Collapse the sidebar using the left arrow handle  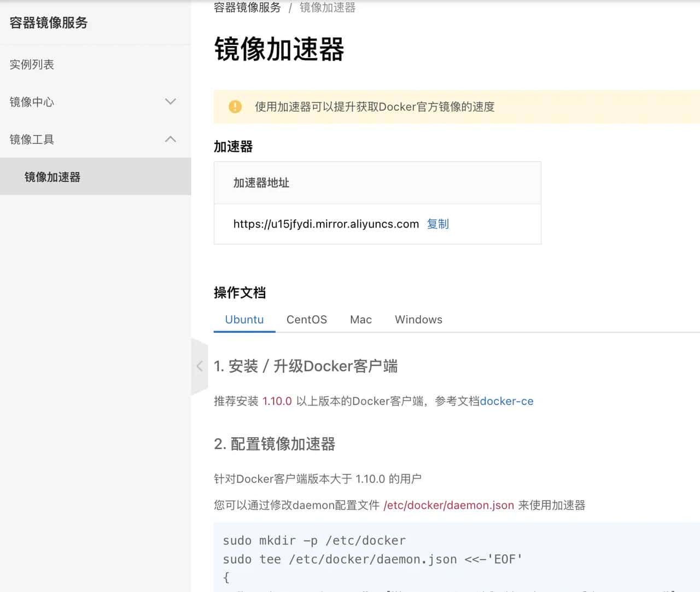[x=199, y=366]
